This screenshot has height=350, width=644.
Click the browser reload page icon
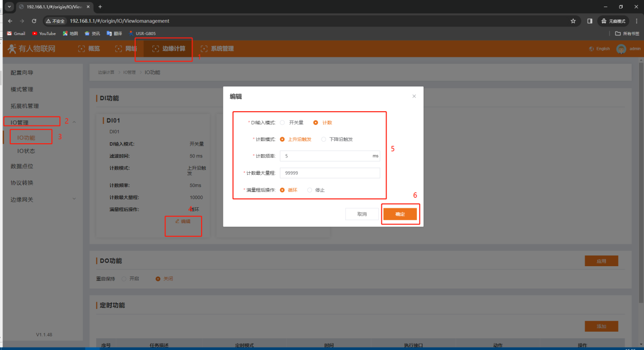34,21
